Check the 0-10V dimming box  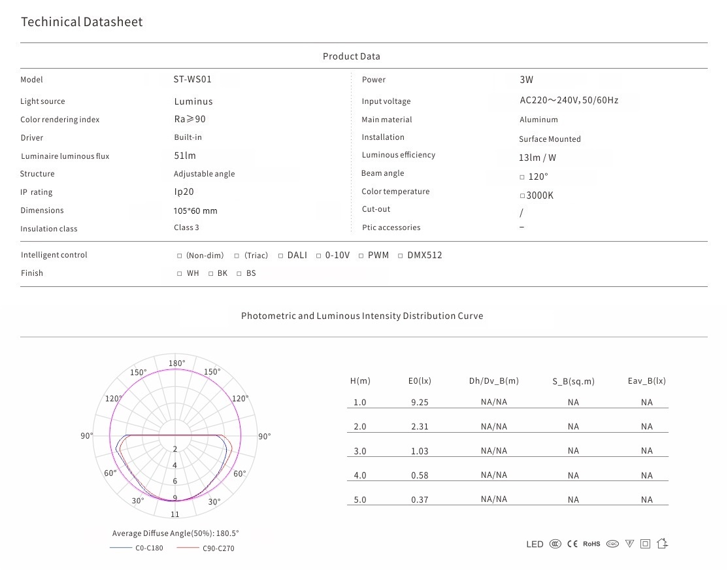pyautogui.click(x=319, y=256)
